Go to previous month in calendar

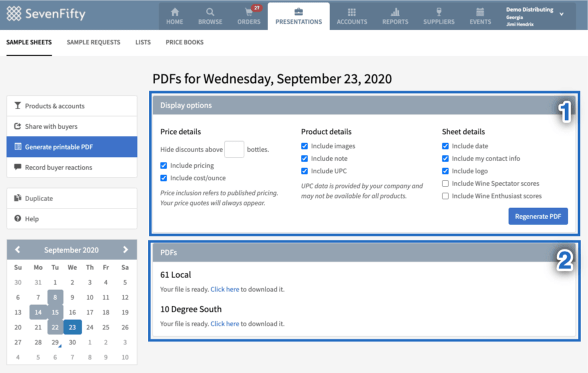pyautogui.click(x=17, y=250)
